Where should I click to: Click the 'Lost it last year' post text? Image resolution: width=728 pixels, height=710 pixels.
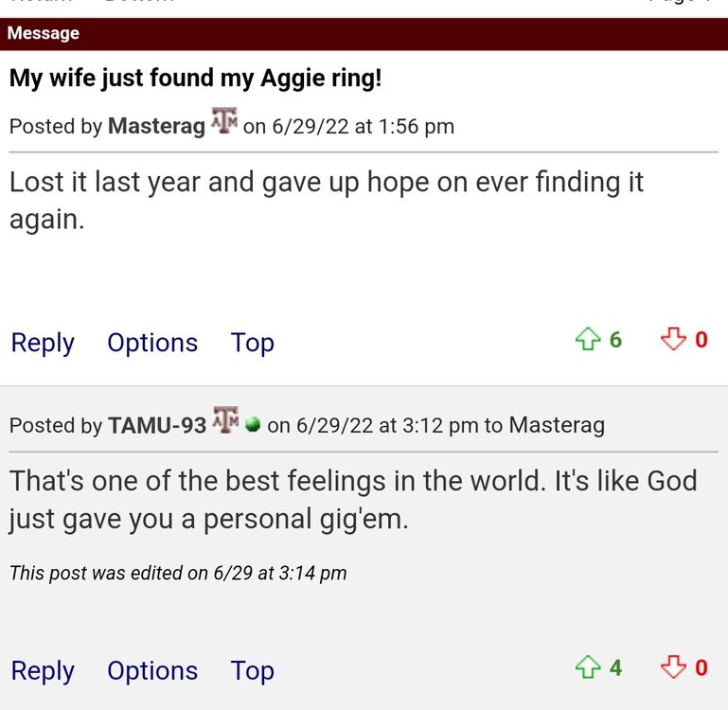point(327,199)
